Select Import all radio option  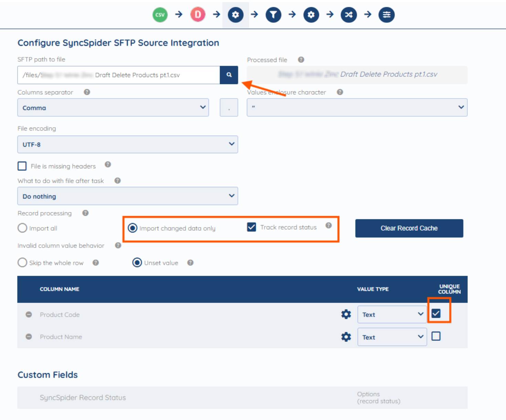pyautogui.click(x=22, y=228)
